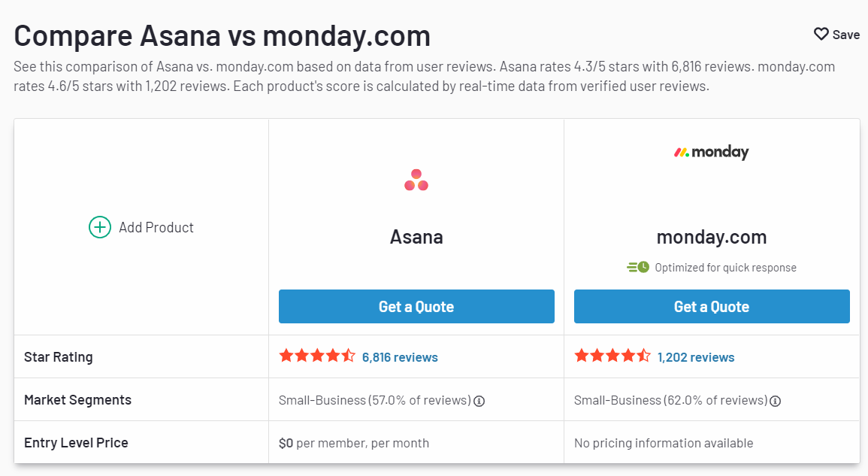Click the quick response clock icon

pyautogui.click(x=638, y=267)
